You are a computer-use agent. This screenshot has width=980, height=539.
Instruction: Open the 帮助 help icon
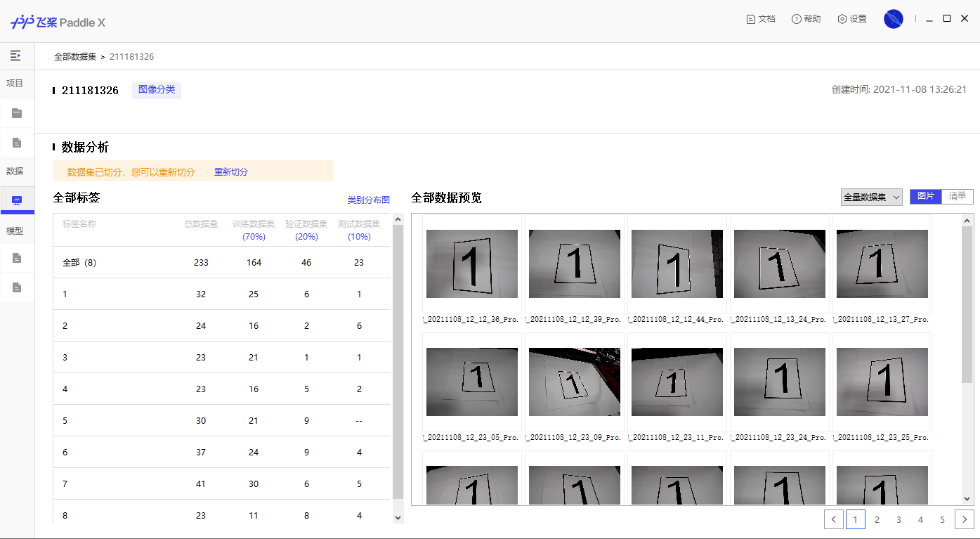(x=797, y=19)
